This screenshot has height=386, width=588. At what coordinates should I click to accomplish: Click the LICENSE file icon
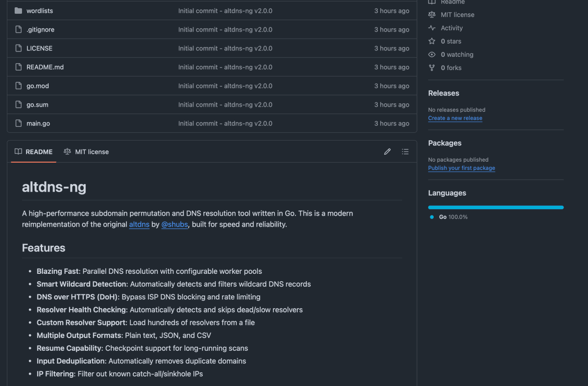19,48
